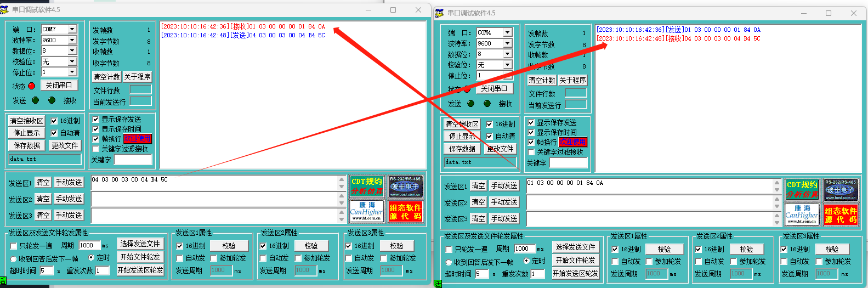Click the CDT规约 banner icon in right window
Viewport: 868px width, 288px height.
coord(802,189)
